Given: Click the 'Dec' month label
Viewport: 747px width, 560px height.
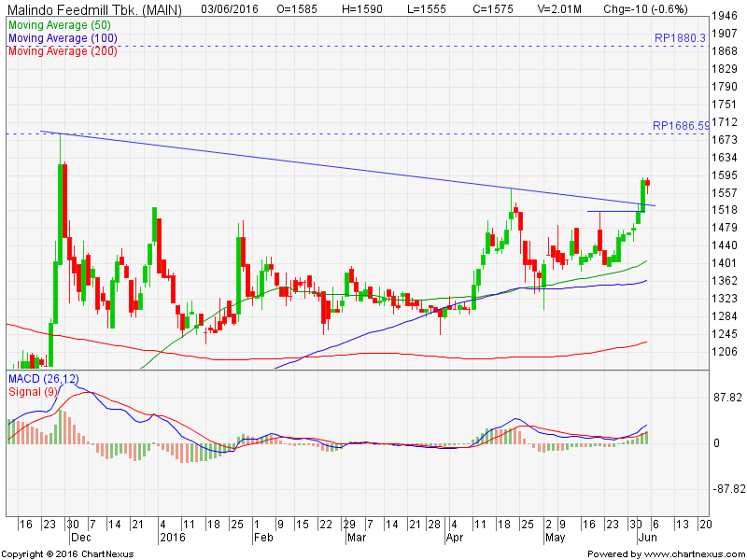Looking at the screenshot, I should [x=81, y=538].
